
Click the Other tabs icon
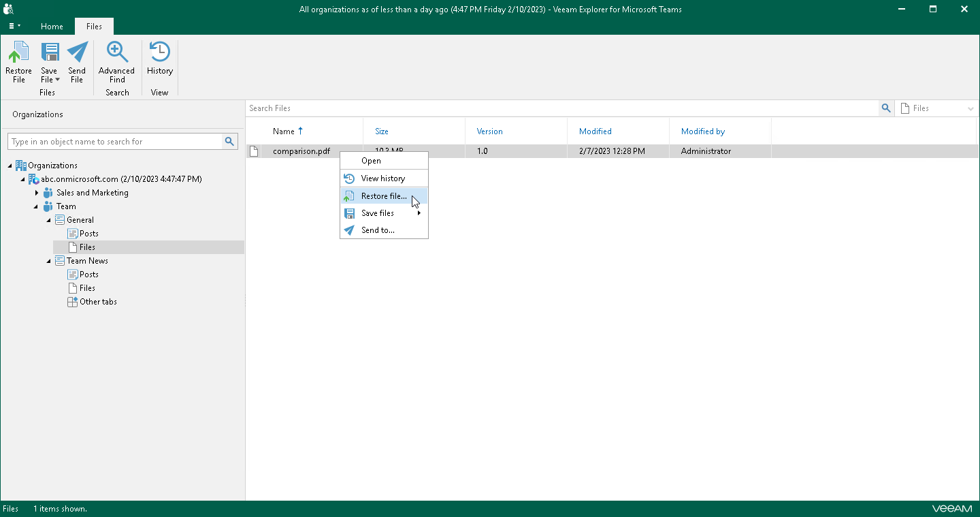[73, 302]
